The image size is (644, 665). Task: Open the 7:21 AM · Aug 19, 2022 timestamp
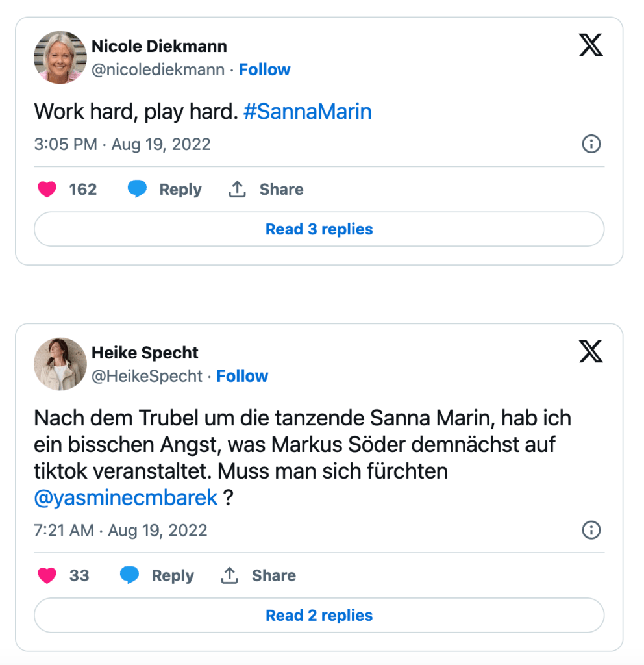click(x=120, y=530)
